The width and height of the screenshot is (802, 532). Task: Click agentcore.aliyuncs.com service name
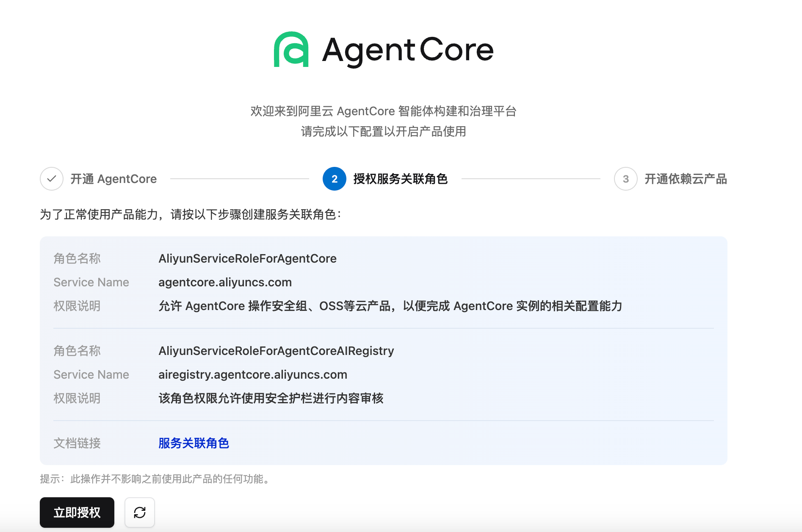[x=225, y=282]
